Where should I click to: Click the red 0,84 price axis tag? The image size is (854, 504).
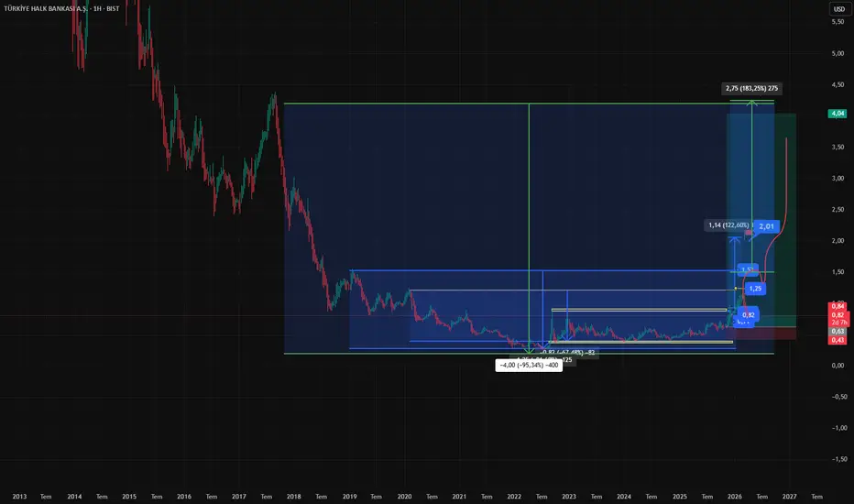[x=838, y=306]
